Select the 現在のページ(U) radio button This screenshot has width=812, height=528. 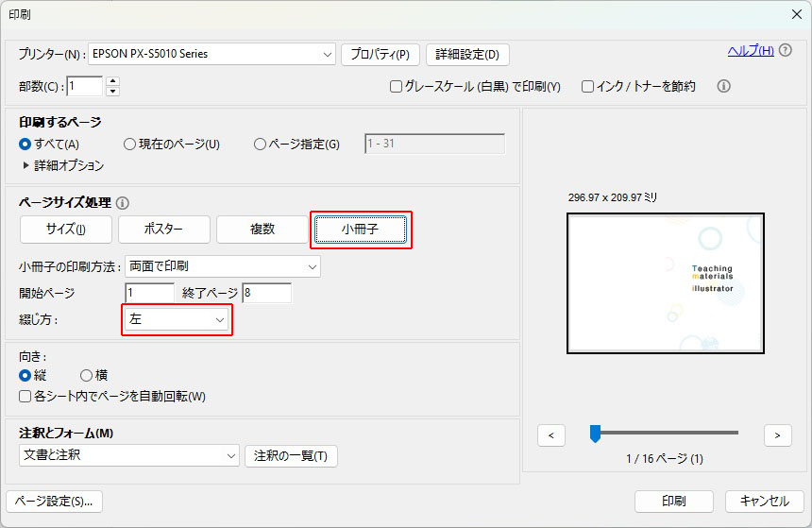(x=129, y=145)
